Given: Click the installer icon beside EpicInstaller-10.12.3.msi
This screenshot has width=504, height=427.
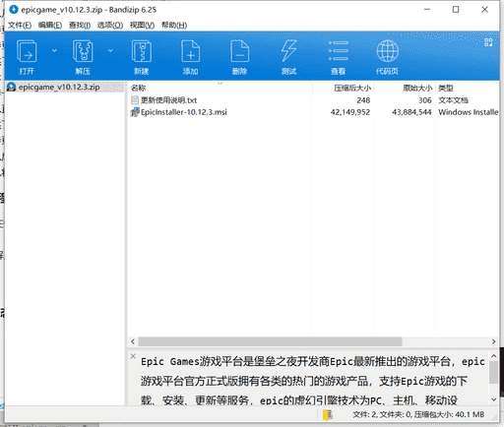Looking at the screenshot, I should pos(135,112).
